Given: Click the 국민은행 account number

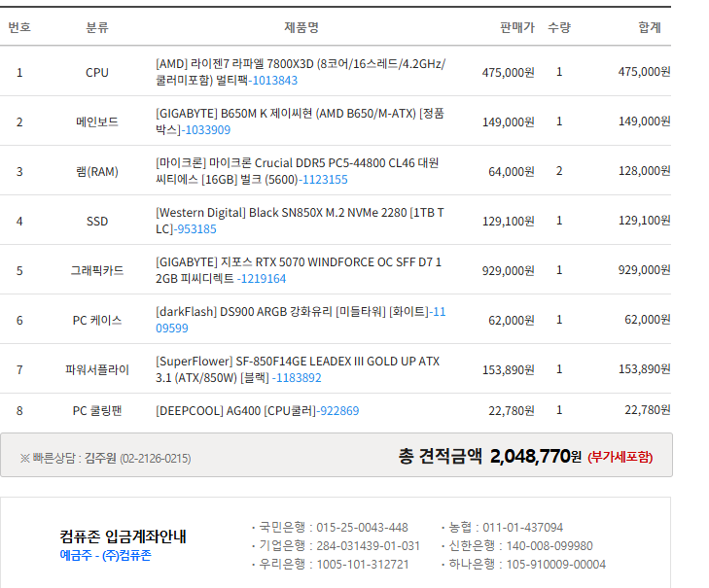Looking at the screenshot, I should pos(362,528).
